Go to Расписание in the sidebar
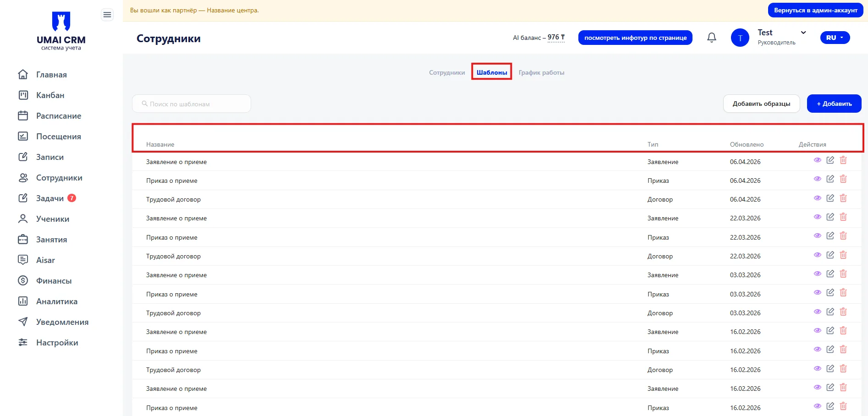Image resolution: width=868 pixels, height=416 pixels. (49, 115)
